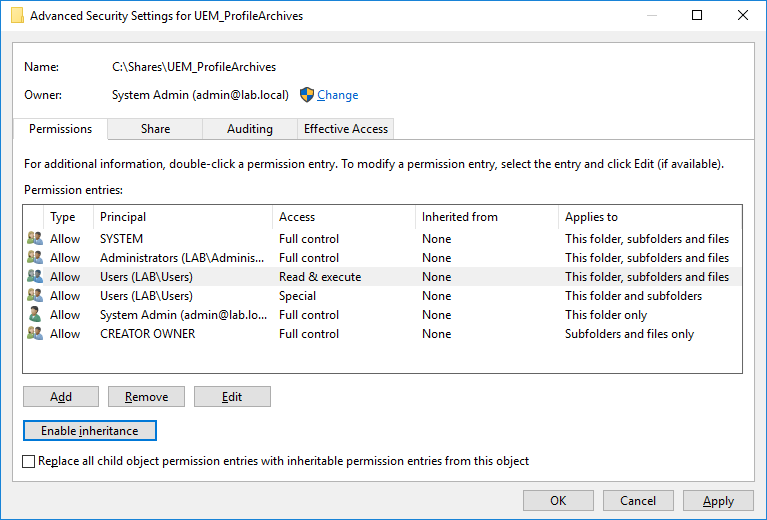Open the Auditing tab
Screen dimensions: 767x520
pos(250,129)
